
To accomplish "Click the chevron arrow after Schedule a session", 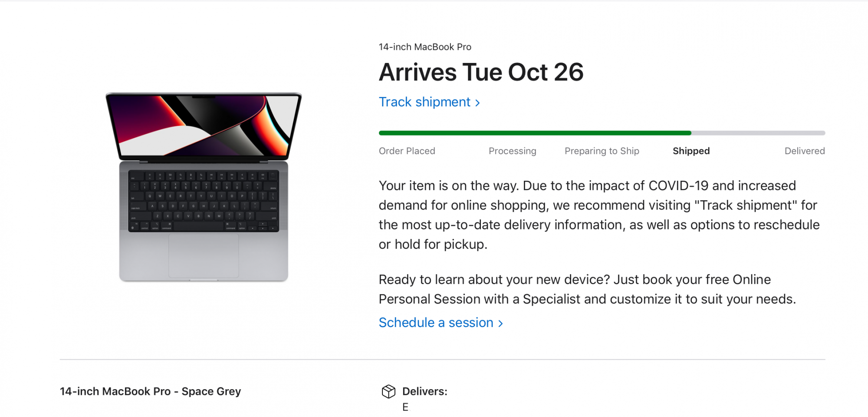I will point(500,324).
